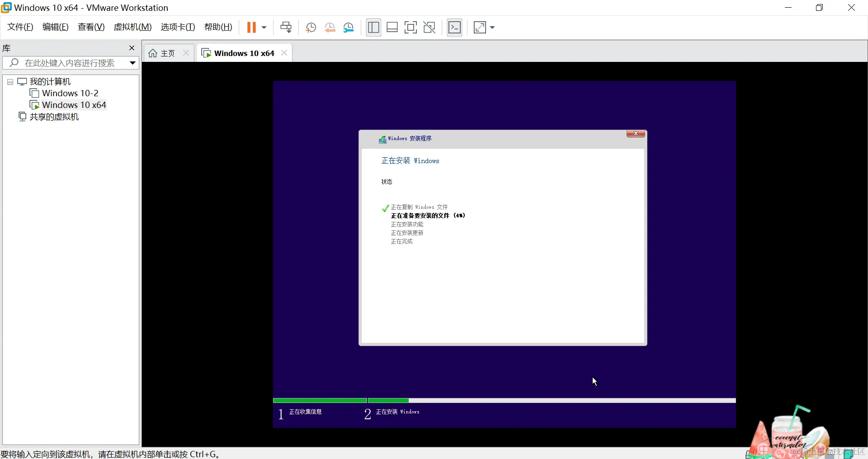Click the Windows setup title icon
The image size is (868, 459).
coord(382,139)
